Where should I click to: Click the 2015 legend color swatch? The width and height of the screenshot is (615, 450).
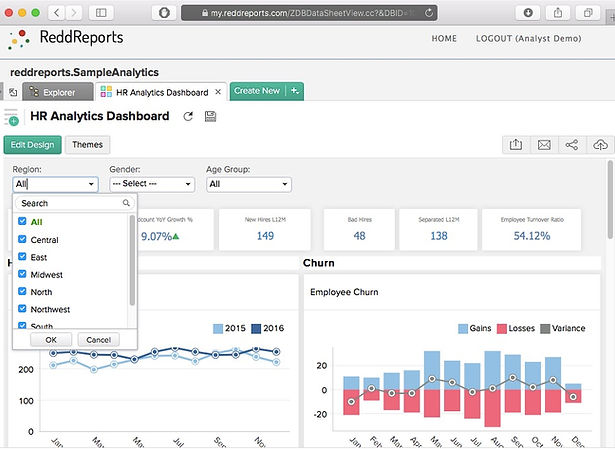pyautogui.click(x=218, y=328)
